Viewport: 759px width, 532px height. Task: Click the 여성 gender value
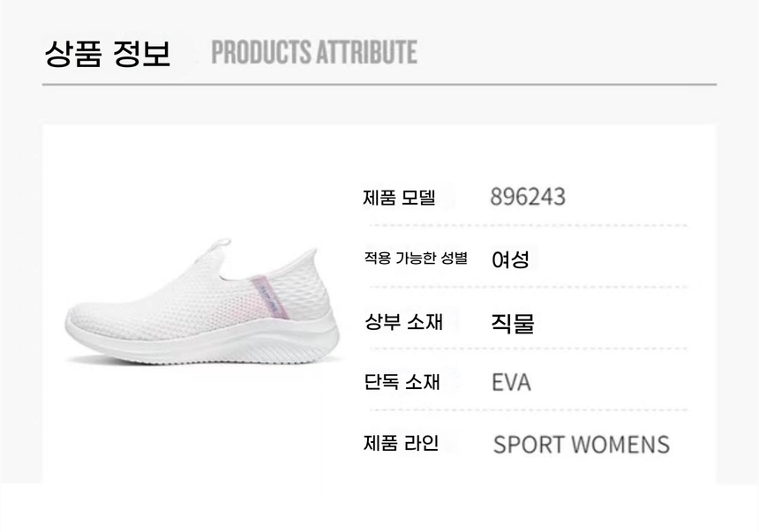click(x=510, y=259)
